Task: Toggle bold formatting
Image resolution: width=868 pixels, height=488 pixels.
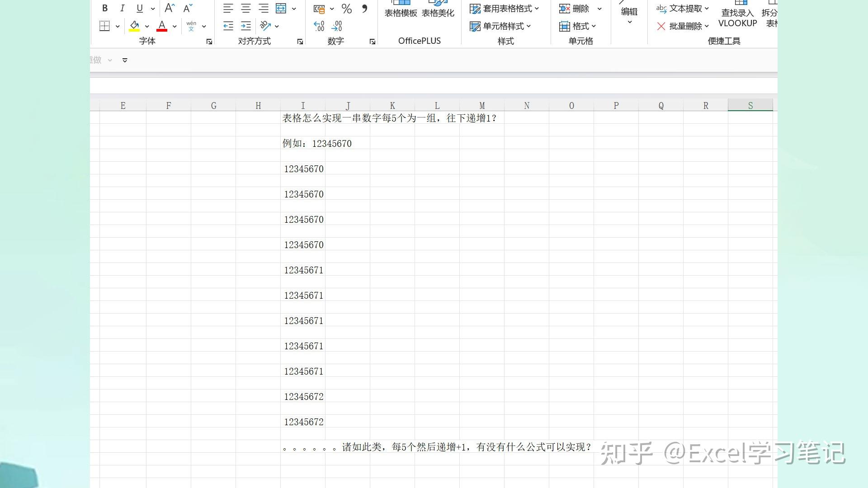Action: 104,8
